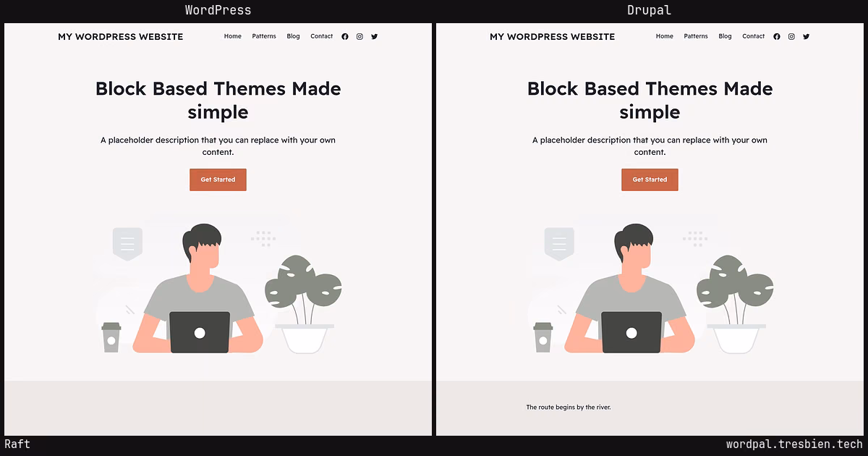Click heading 'Block Based Themes Made simple' in WordPress pane
The image size is (868, 456).
(218, 100)
